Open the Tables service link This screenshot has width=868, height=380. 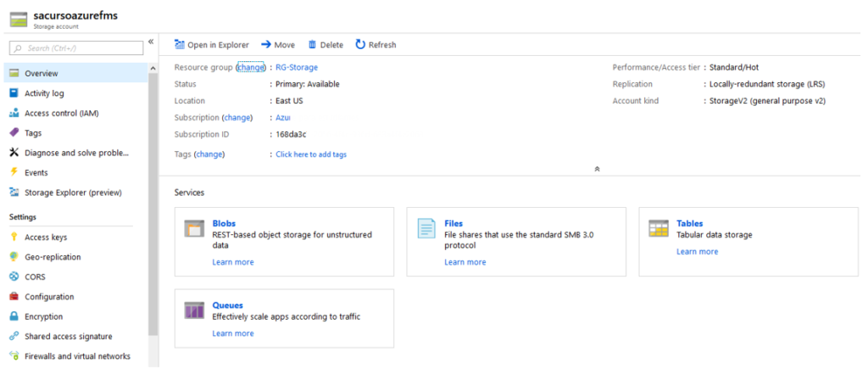coord(690,223)
